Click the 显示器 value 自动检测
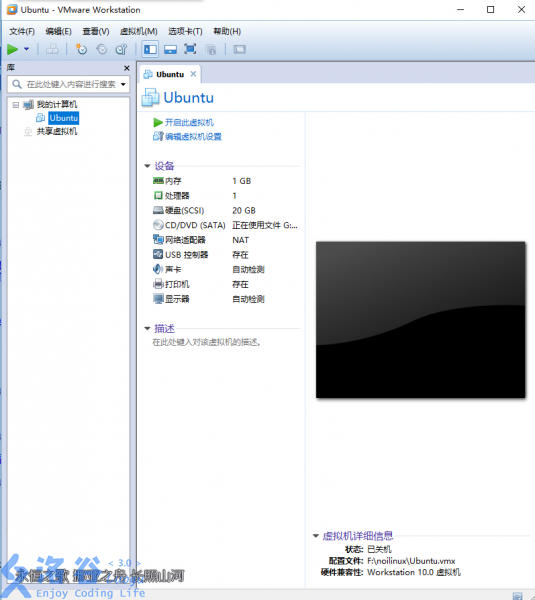Screen dimensions: 535x600 click(x=248, y=299)
